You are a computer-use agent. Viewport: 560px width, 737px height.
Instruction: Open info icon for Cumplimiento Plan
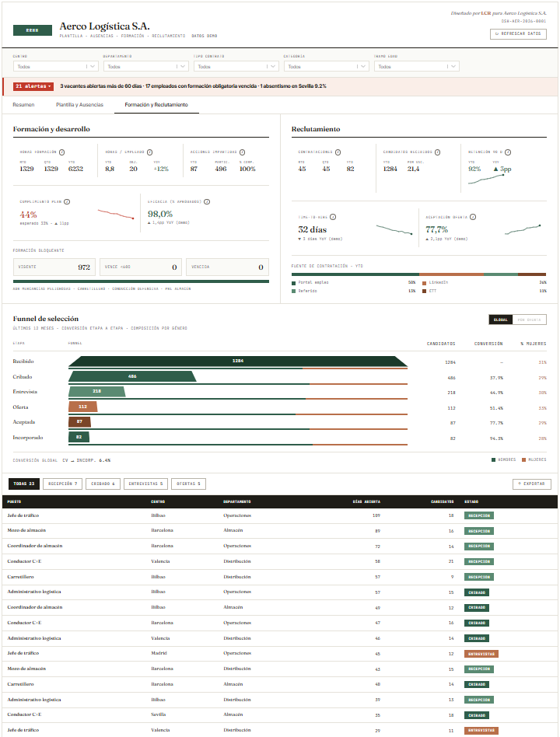pos(67,201)
